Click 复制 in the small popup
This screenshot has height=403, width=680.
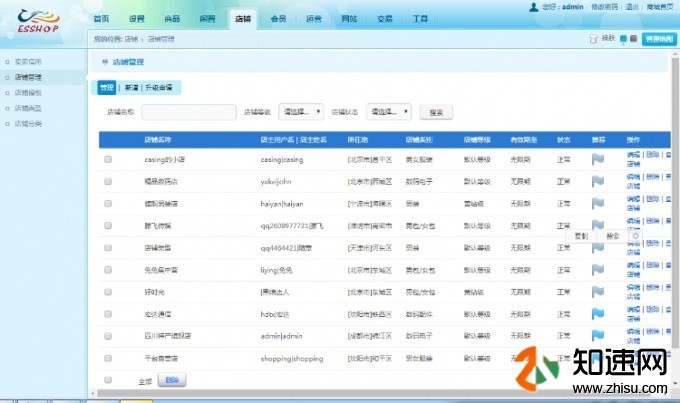(x=581, y=236)
